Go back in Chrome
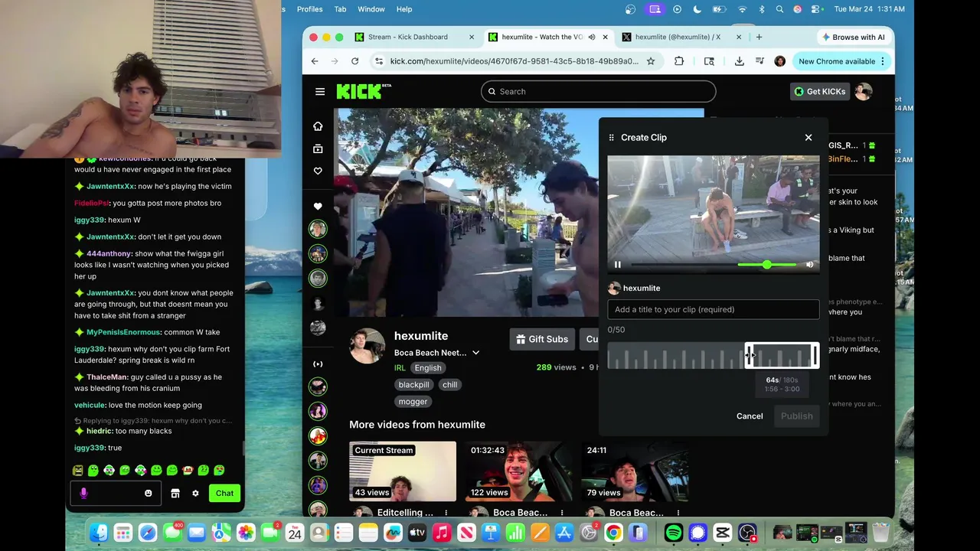The image size is (980, 551). pyautogui.click(x=315, y=61)
